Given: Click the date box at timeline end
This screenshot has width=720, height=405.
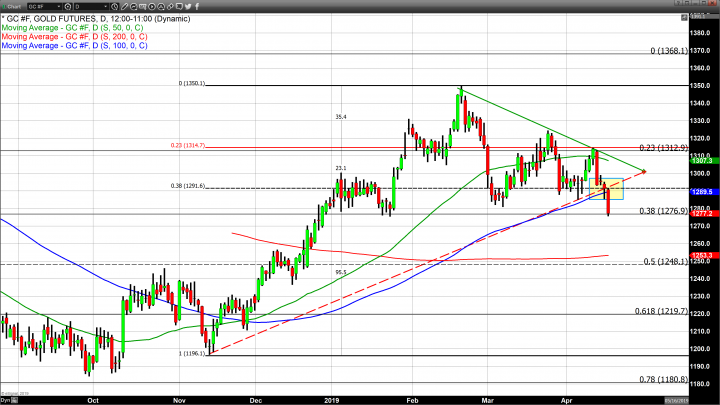Looking at the screenshot, I should [676, 400].
